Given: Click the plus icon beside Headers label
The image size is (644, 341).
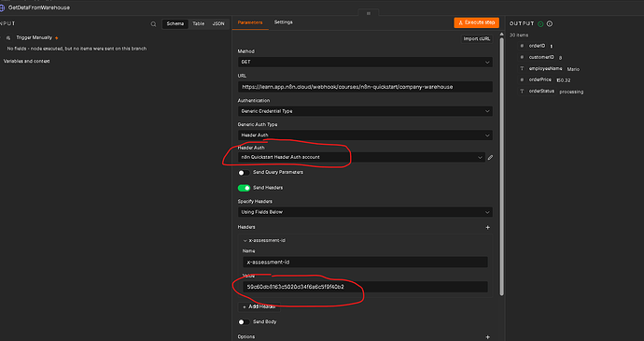Looking at the screenshot, I should (487, 227).
